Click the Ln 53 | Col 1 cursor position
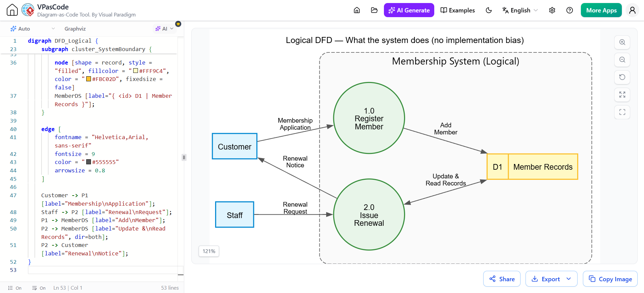The height and width of the screenshot is (293, 644). click(x=68, y=288)
